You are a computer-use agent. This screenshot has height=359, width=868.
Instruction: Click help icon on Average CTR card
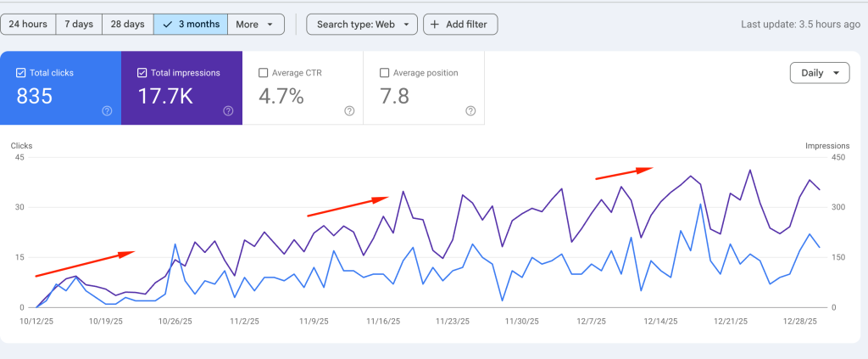coord(349,110)
